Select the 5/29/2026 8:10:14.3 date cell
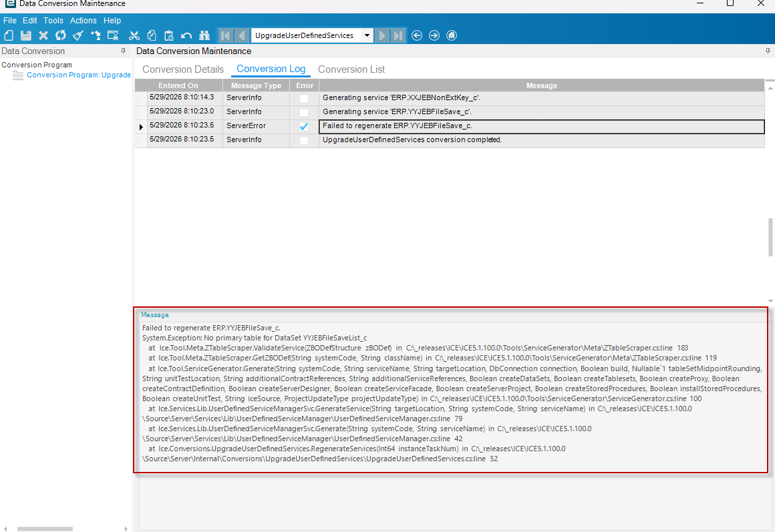This screenshot has height=532, width=775. click(x=184, y=98)
